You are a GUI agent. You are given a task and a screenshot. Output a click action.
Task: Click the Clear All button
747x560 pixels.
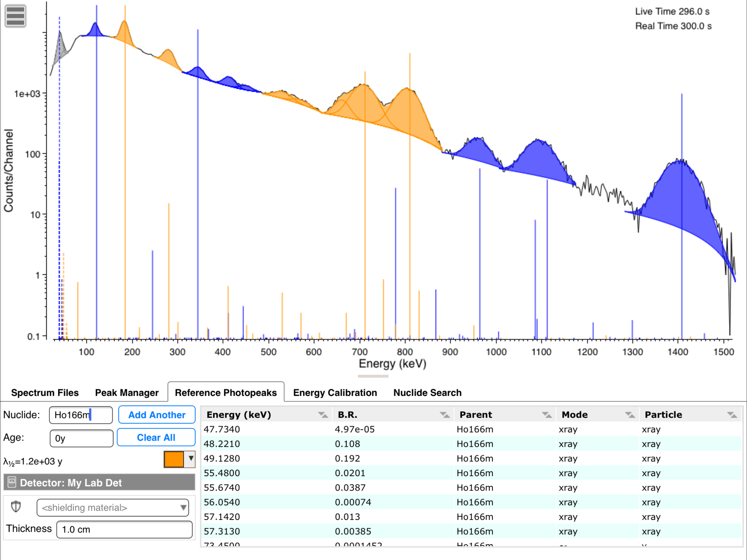[x=156, y=437]
